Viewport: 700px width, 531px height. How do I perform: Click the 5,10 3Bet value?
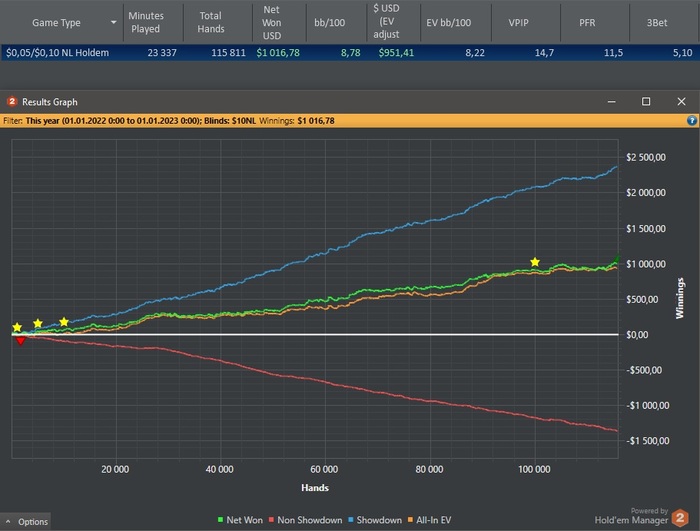click(683, 53)
